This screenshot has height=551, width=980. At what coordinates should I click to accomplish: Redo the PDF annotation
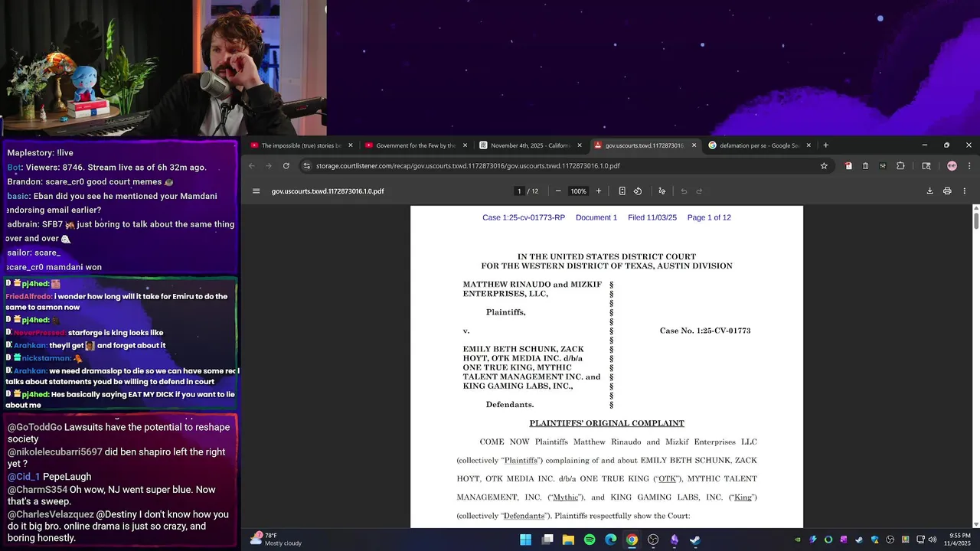tap(699, 191)
